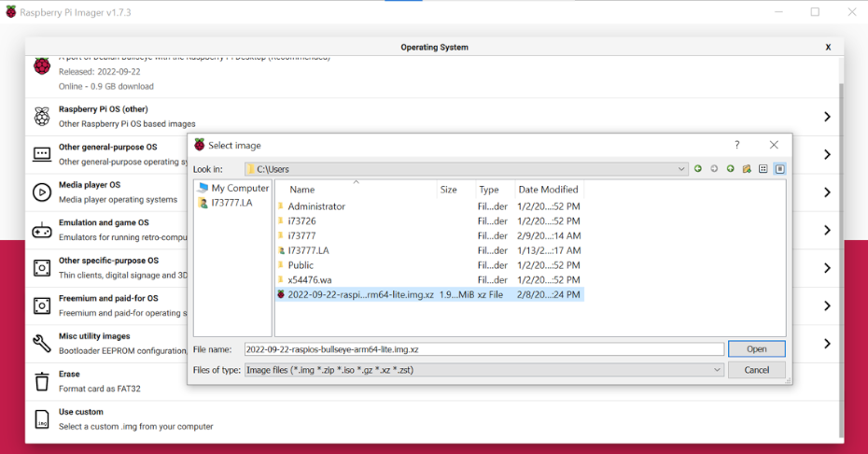Viewport: 868px width, 454px height.
Task: Click the raspberry icon of the top OS entry
Action: [42, 66]
